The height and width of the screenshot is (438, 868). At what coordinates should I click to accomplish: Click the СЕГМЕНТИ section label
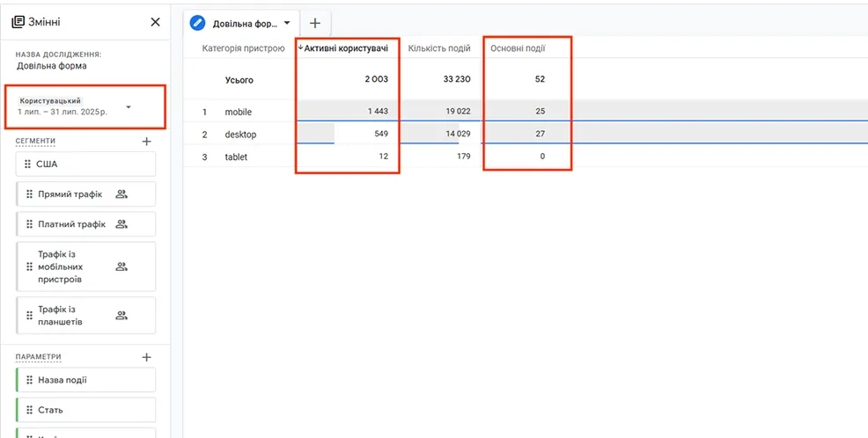click(x=35, y=142)
